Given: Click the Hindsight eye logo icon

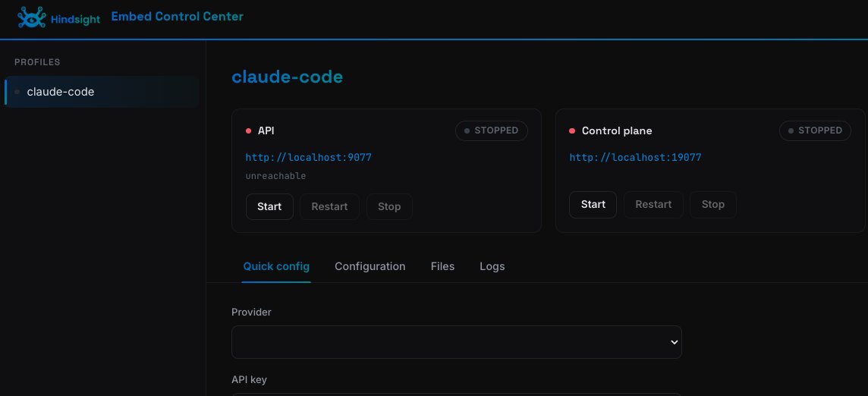Looking at the screenshot, I should coord(32,17).
